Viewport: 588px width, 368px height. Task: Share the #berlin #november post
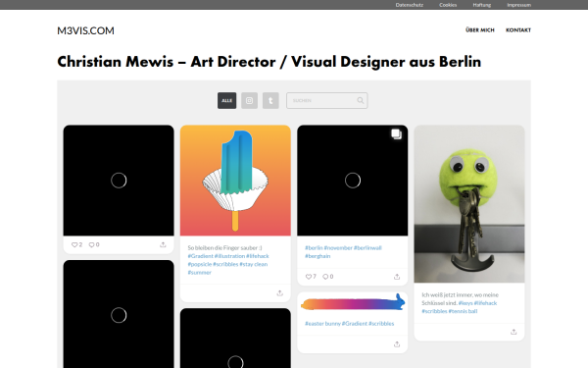click(397, 277)
